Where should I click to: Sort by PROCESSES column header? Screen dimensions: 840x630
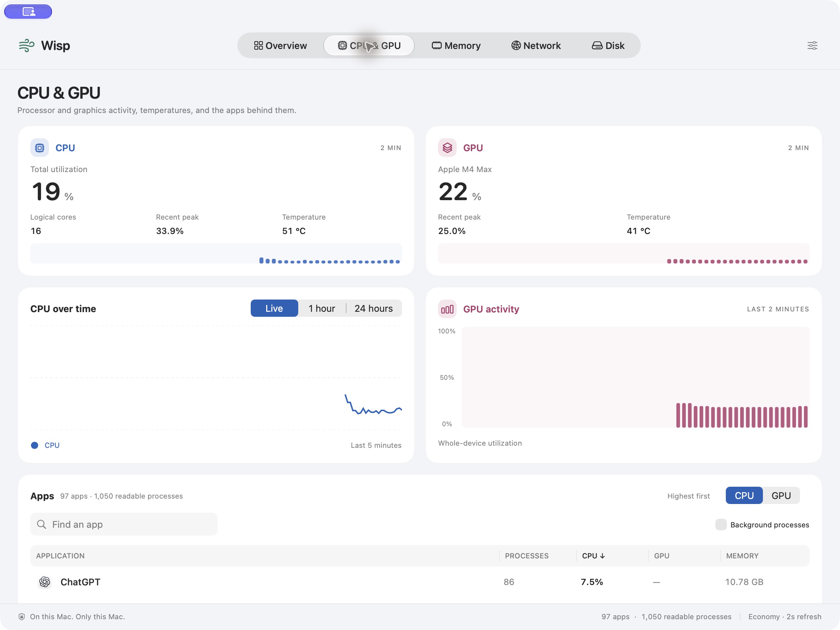(x=526, y=555)
